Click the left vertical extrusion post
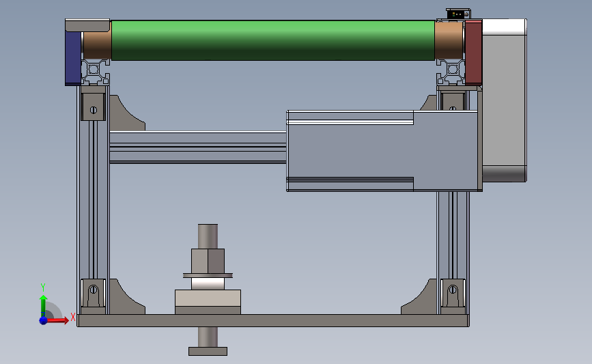592x364 pixels. (94, 200)
